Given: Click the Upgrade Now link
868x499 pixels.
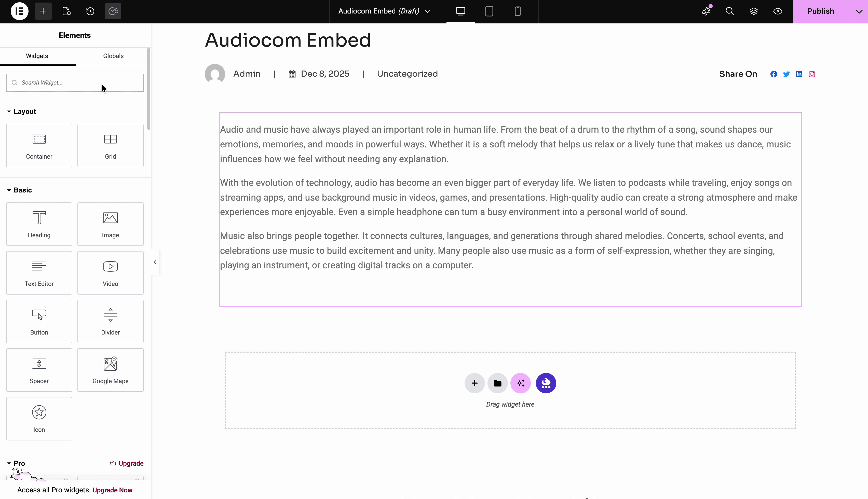Looking at the screenshot, I should [x=112, y=490].
